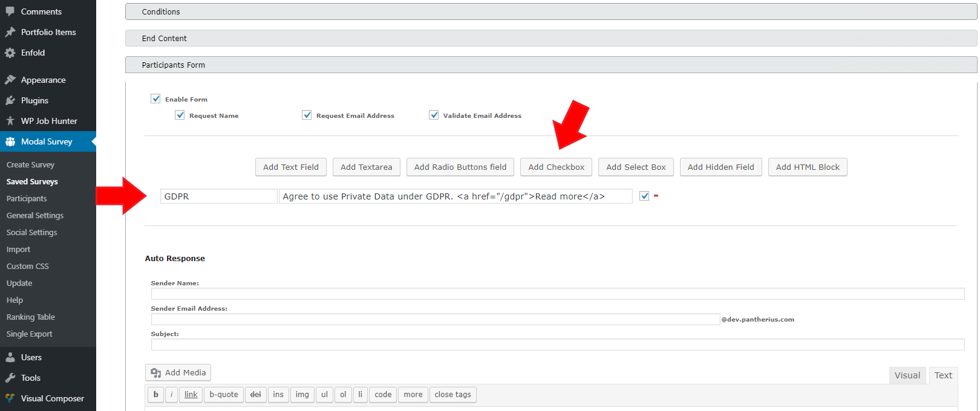Click Add Textarea button
This screenshot has height=411, width=980.
click(367, 167)
